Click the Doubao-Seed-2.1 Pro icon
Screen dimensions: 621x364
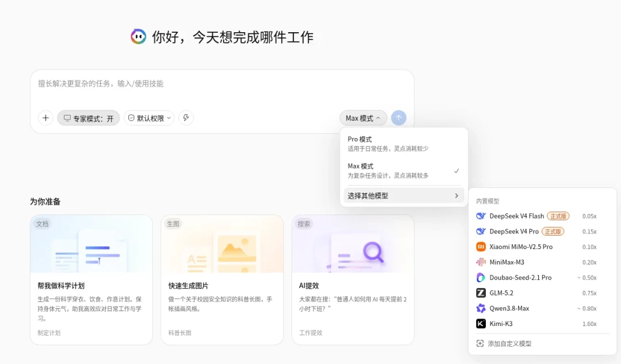pos(481,278)
